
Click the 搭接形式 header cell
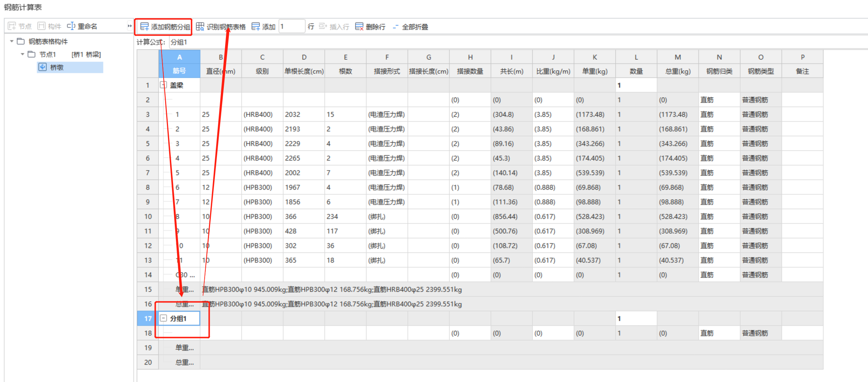(387, 71)
